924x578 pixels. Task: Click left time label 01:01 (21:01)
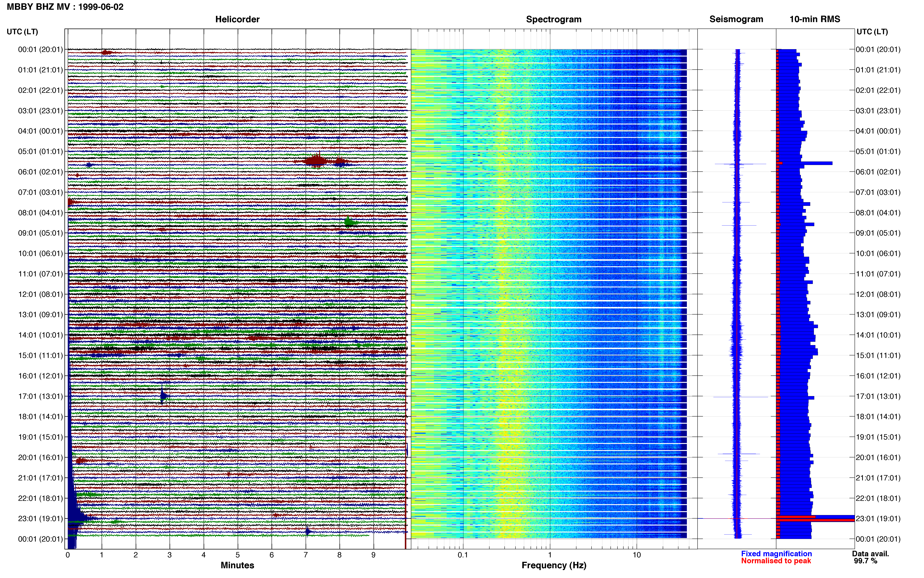[x=41, y=70]
